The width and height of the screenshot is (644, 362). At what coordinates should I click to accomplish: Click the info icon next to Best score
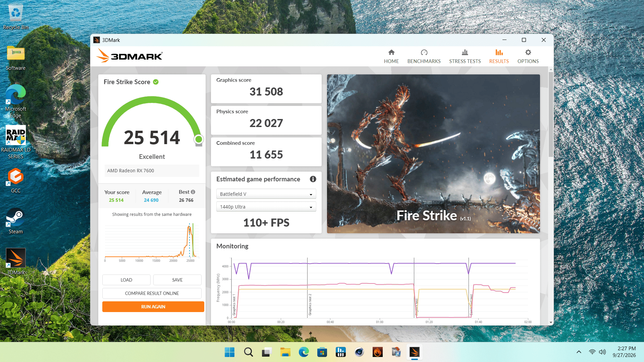[193, 192]
